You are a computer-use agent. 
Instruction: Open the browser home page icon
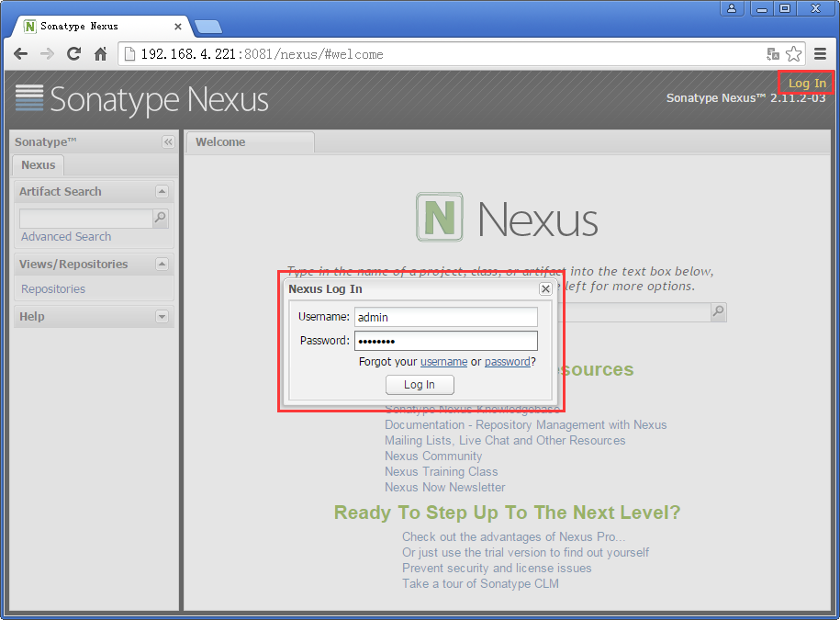point(101,53)
